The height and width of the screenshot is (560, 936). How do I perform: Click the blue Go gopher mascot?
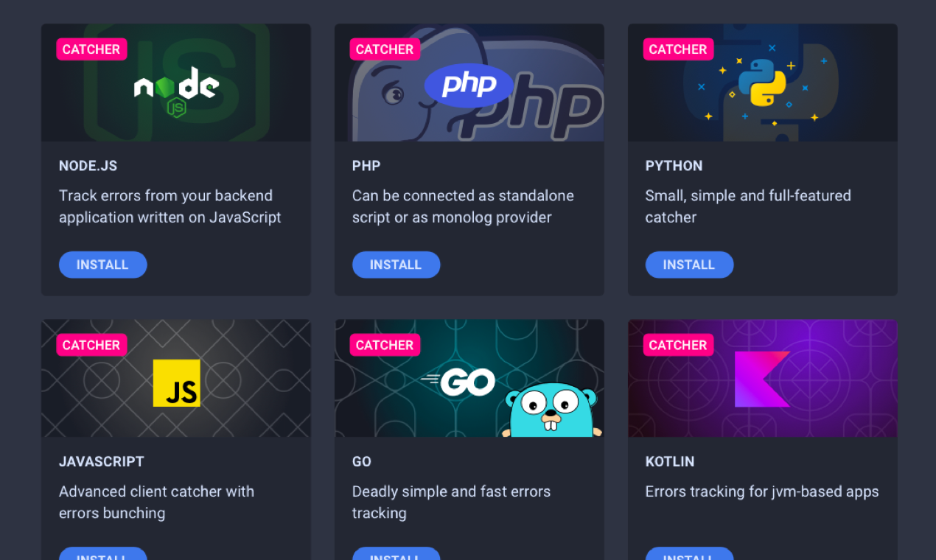[553, 410]
